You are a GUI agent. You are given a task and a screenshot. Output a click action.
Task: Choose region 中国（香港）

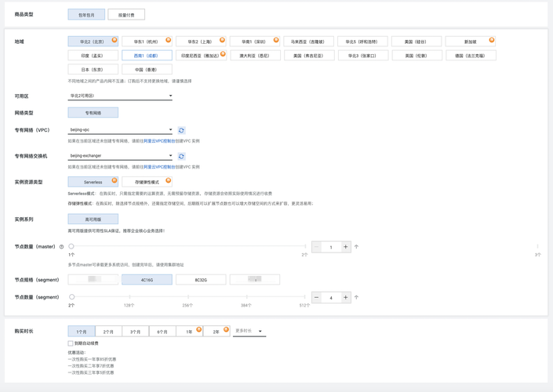coord(147,70)
